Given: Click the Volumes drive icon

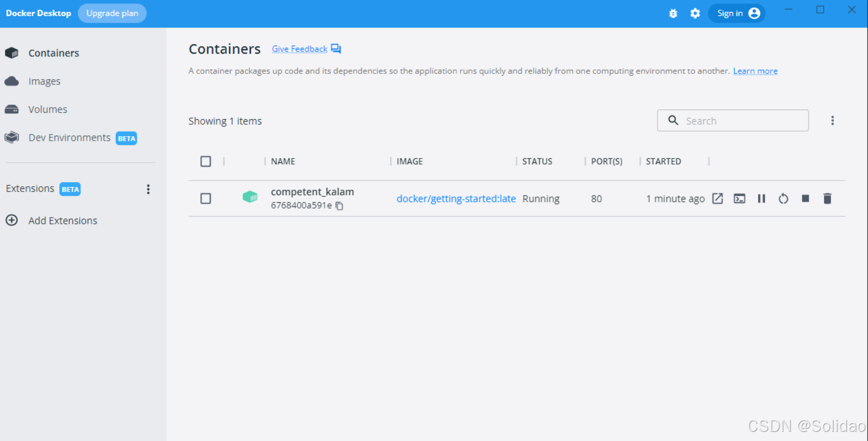Looking at the screenshot, I should 11,109.
